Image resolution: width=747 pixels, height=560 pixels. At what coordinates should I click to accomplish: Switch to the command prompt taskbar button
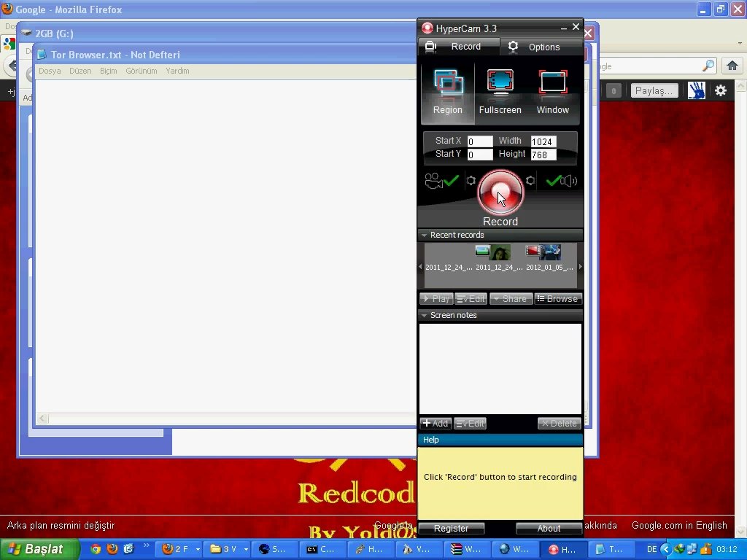[323, 549]
